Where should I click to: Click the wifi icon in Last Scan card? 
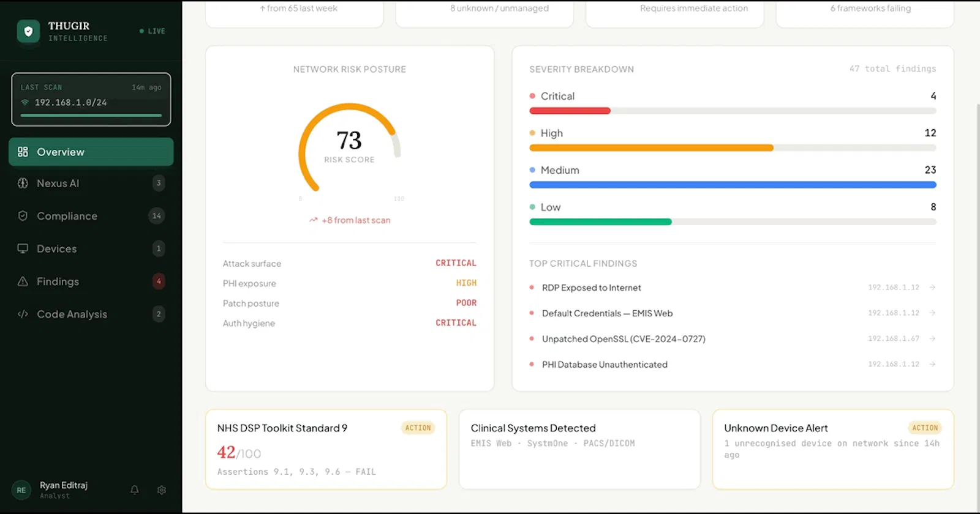pyautogui.click(x=25, y=102)
